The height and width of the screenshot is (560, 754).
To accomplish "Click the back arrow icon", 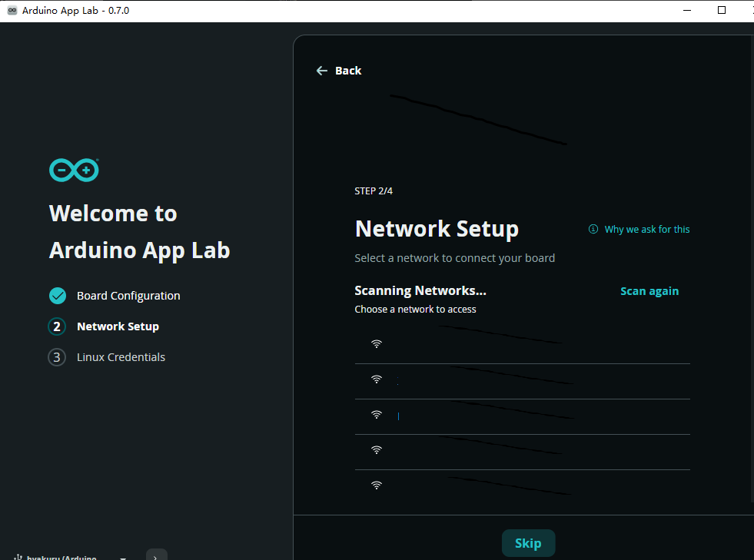I will pyautogui.click(x=322, y=71).
